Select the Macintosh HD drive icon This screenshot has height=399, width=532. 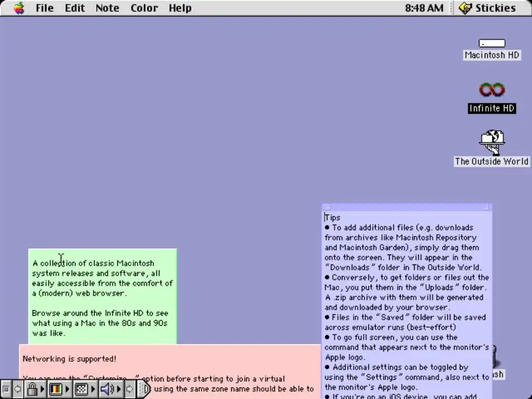492,43
